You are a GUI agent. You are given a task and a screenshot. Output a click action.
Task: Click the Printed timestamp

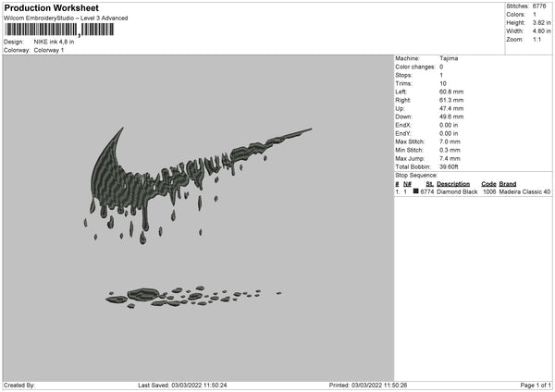[368, 385]
